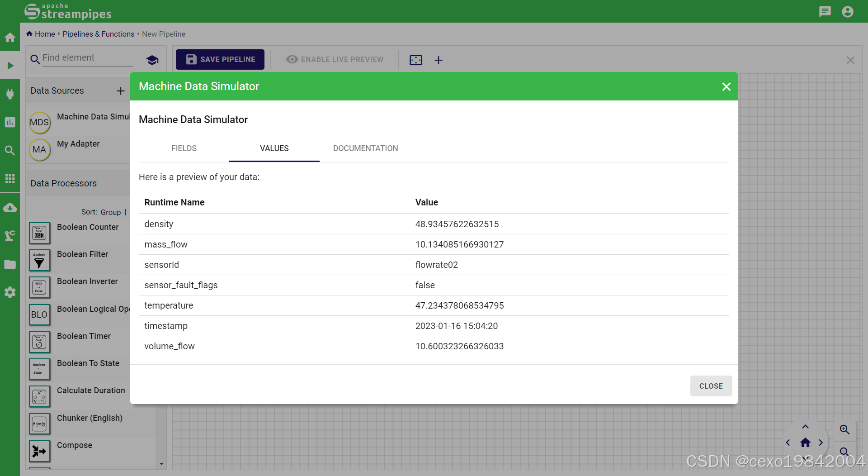Click the New Pipeline breadcrumb
The height and width of the screenshot is (476, 868).
pyautogui.click(x=164, y=34)
